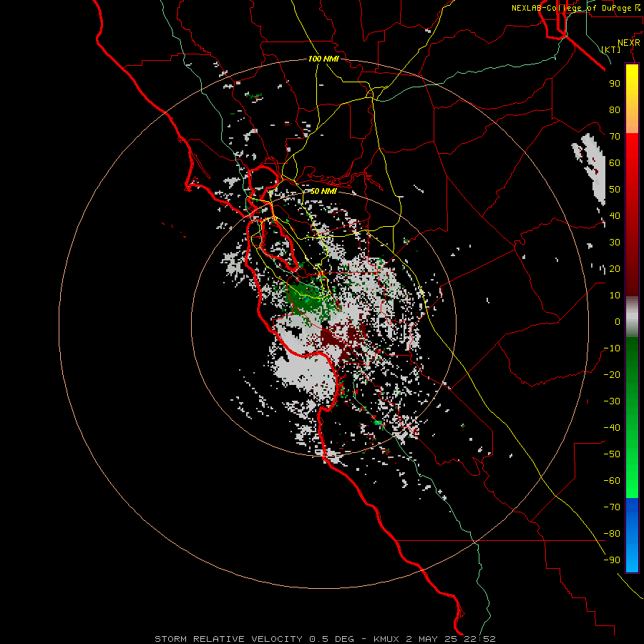Click the 100 NMI range ring label

323,59
